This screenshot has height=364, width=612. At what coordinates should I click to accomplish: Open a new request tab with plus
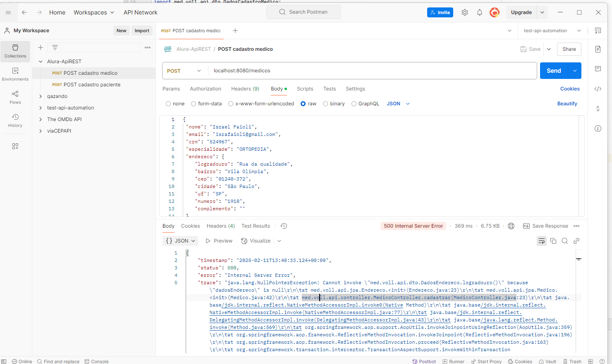tap(235, 31)
